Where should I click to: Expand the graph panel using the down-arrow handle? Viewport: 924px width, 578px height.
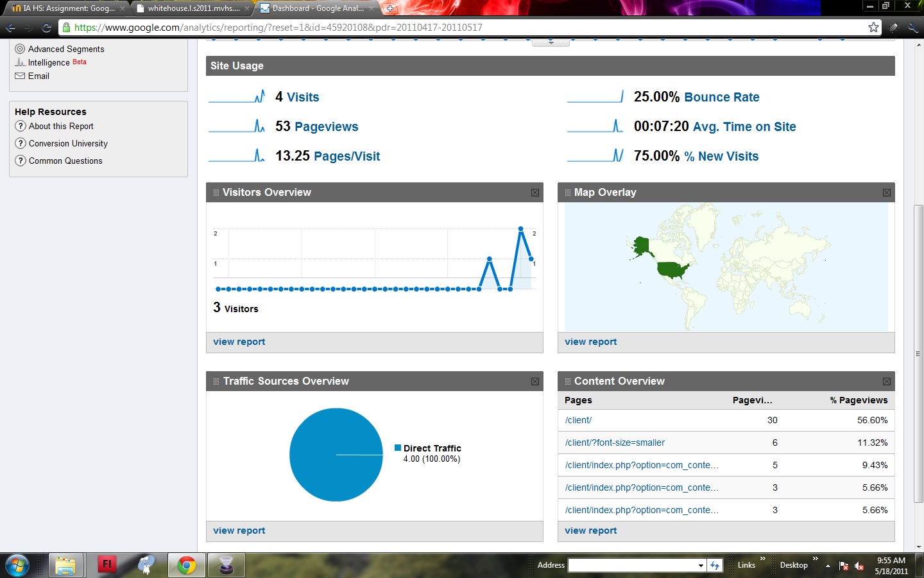tap(551, 43)
